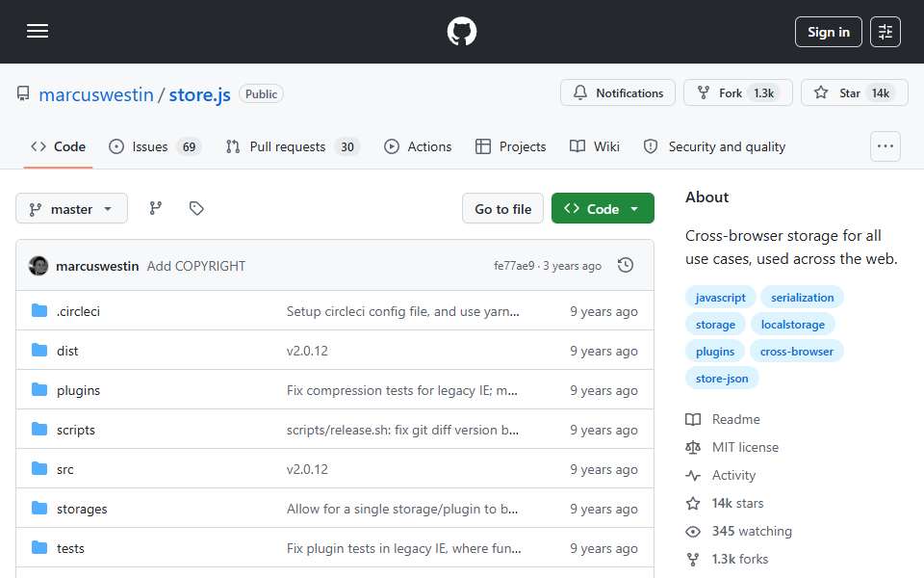Screen dimensions: 924x578
Task: Open Security and quality tab
Action: (715, 146)
